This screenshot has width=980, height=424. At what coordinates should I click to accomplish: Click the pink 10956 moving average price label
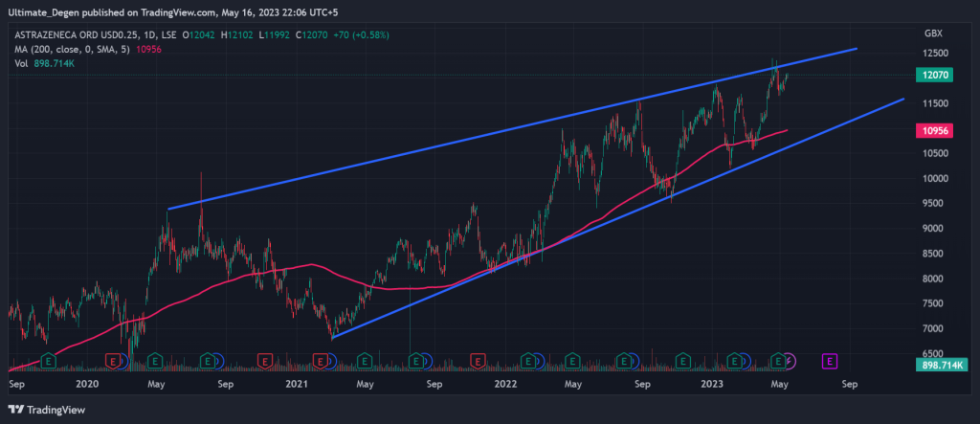tap(933, 131)
